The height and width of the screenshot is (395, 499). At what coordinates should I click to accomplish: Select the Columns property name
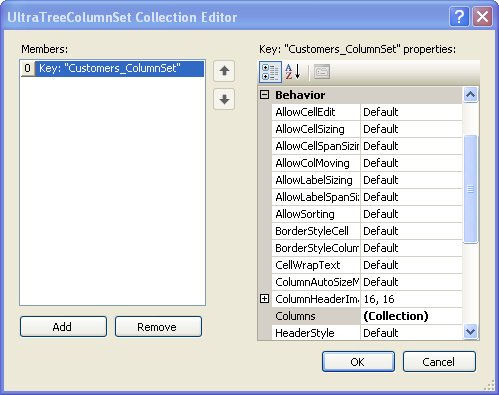316,316
